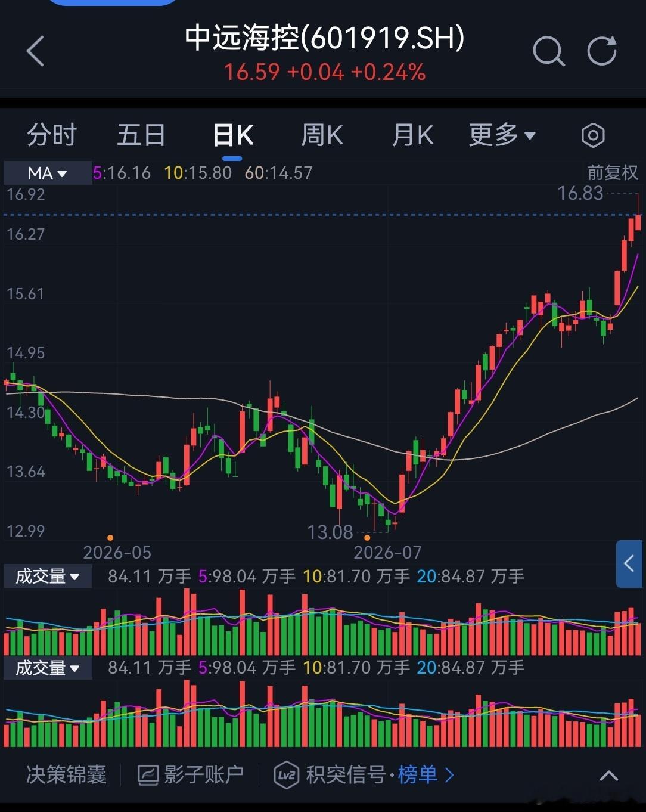The image size is (646, 812).
Task: Open the MA indicator dropdown
Action: pyautogui.click(x=48, y=173)
